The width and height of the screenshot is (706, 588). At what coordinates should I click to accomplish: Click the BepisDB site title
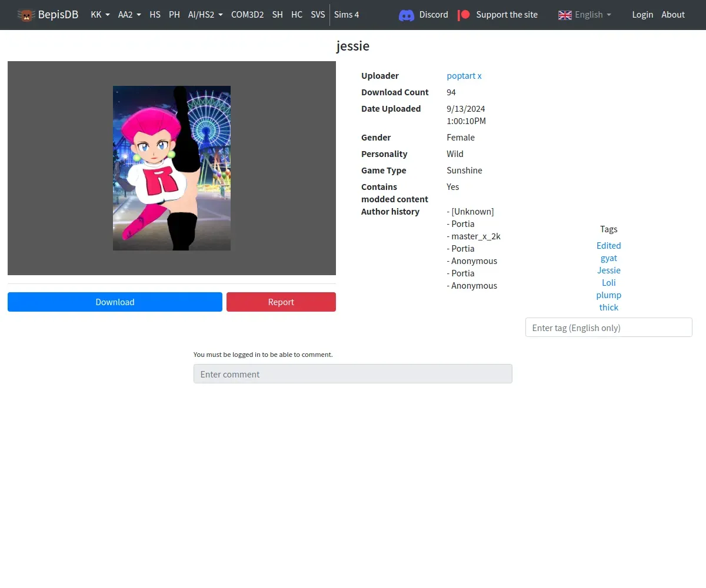coord(58,15)
